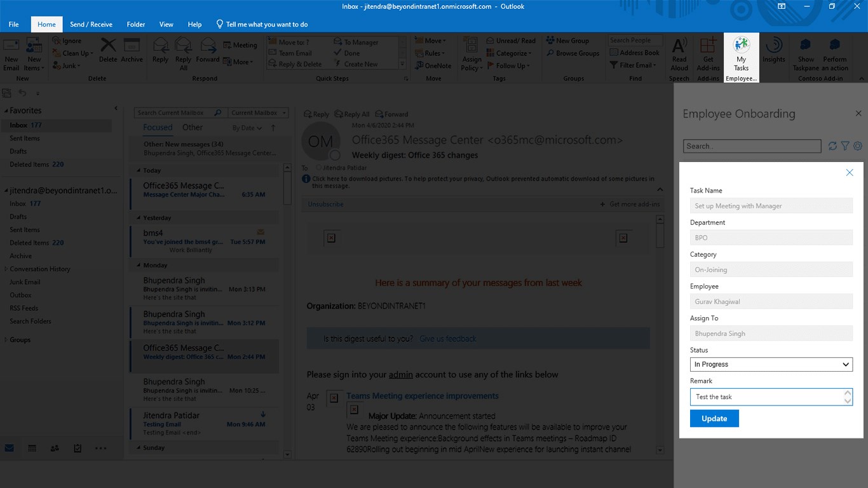Viewport: 868px width, 488px height.
Task: Open the Follow Up dropdown
Action: click(508, 65)
